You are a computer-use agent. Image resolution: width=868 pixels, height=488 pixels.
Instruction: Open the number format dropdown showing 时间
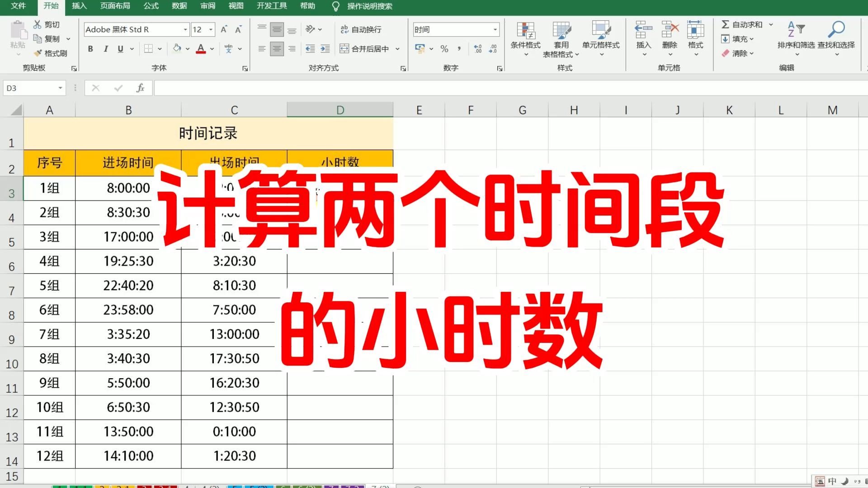pos(495,30)
